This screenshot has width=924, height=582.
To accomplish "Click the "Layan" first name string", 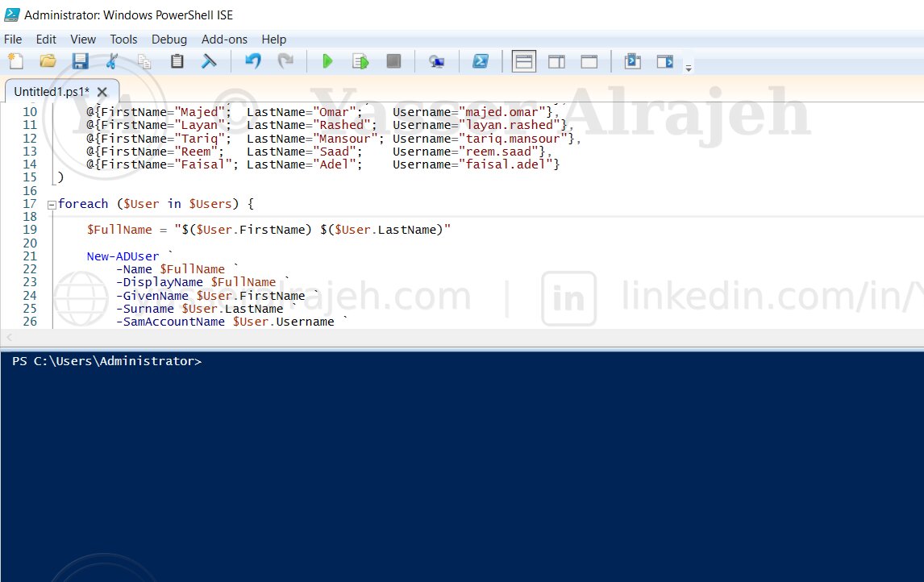I will tap(200, 125).
